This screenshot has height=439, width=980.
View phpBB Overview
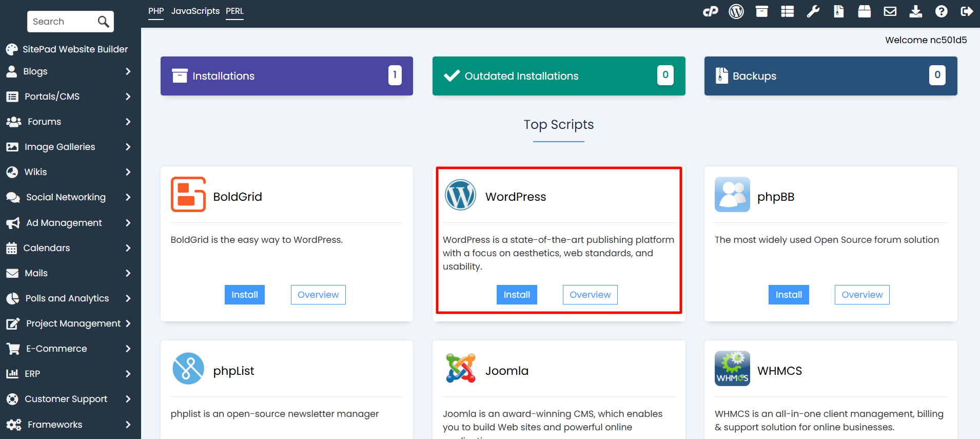point(862,295)
